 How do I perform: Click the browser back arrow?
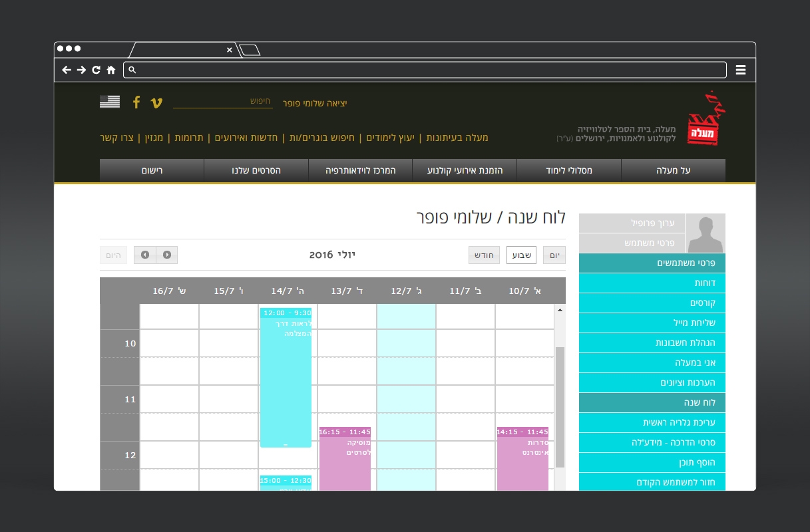pos(67,70)
